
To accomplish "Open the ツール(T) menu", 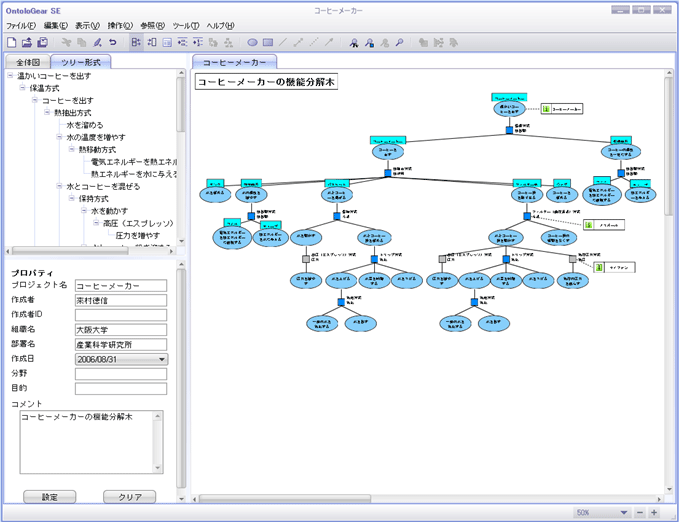I will [x=186, y=26].
